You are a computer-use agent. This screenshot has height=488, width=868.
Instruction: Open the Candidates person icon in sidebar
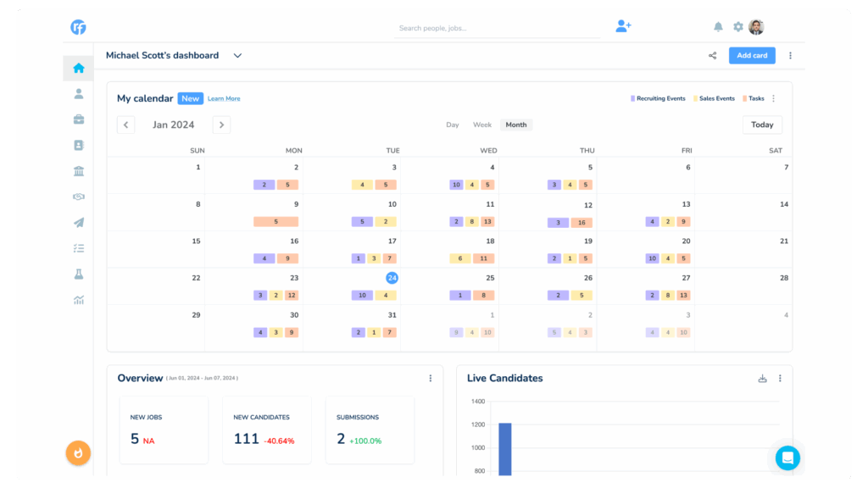pyautogui.click(x=78, y=93)
